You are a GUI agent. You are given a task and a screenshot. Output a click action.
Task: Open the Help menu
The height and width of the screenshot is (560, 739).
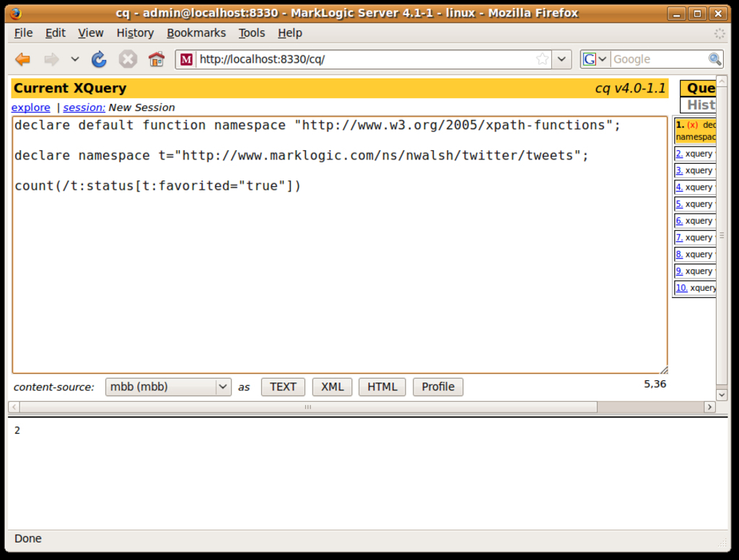pyautogui.click(x=290, y=33)
